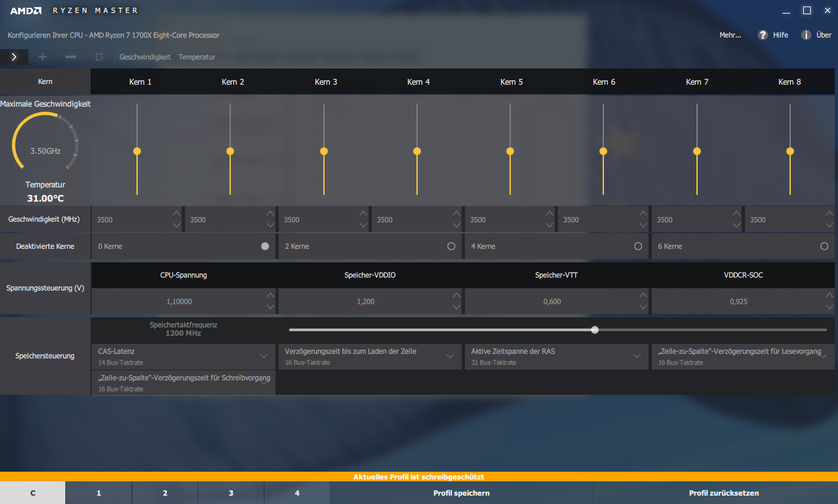Increase Kern 8 speed with up arrow
This screenshot has width=838, height=504.
point(829,214)
